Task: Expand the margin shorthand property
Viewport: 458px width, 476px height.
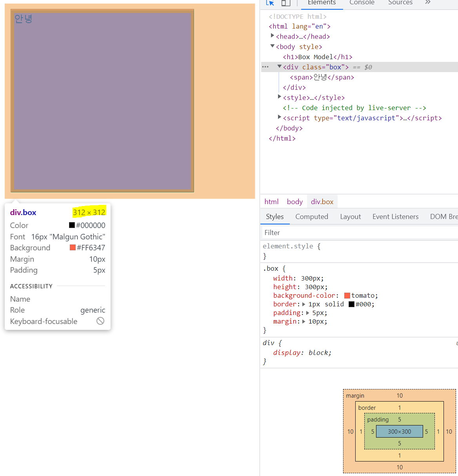Action: click(x=304, y=322)
